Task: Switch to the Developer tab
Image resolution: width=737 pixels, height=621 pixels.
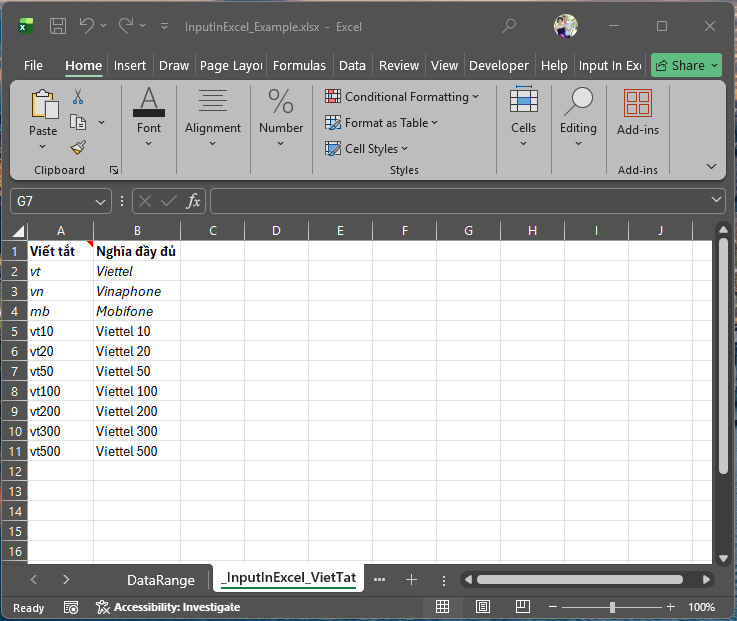Action: [499, 65]
